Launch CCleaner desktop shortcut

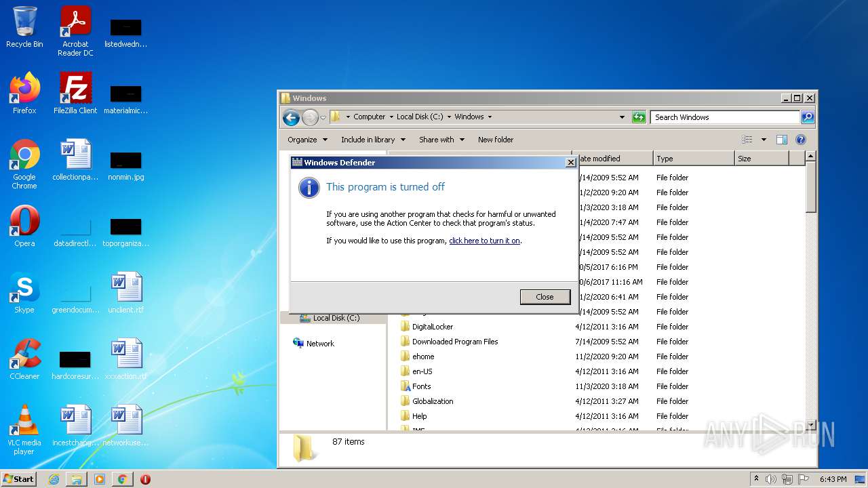[24, 359]
